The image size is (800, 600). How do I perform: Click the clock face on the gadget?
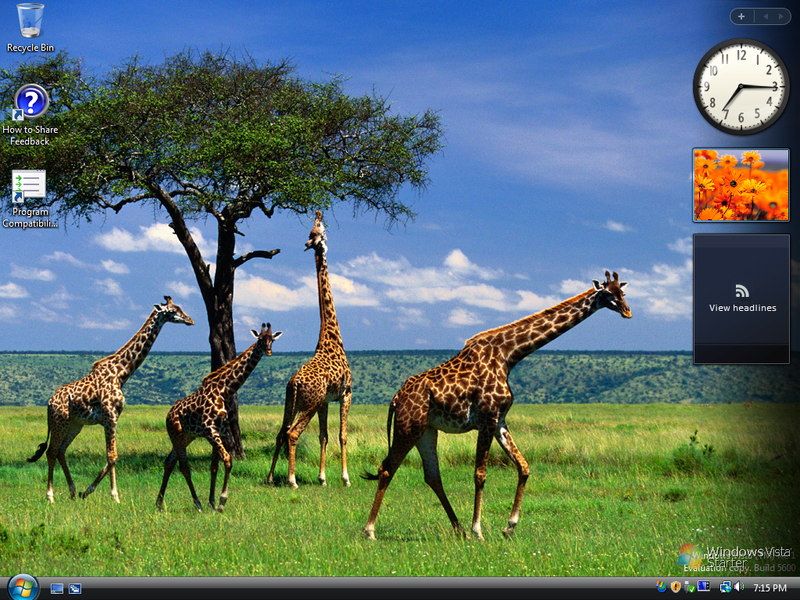[x=740, y=88]
